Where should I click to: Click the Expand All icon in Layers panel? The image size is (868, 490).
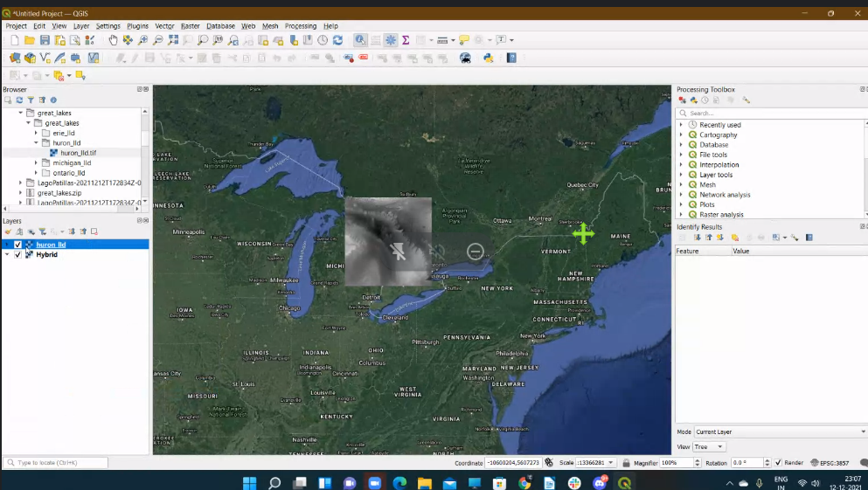coord(72,231)
